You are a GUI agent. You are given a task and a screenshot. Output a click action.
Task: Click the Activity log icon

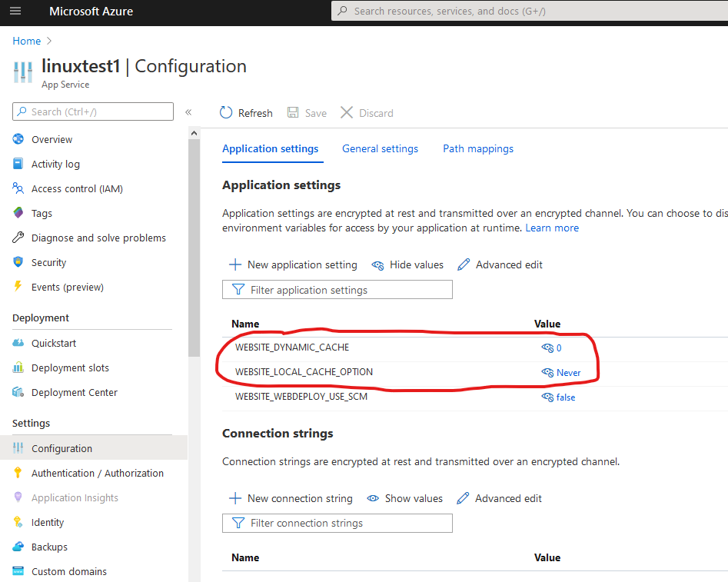tap(18, 164)
